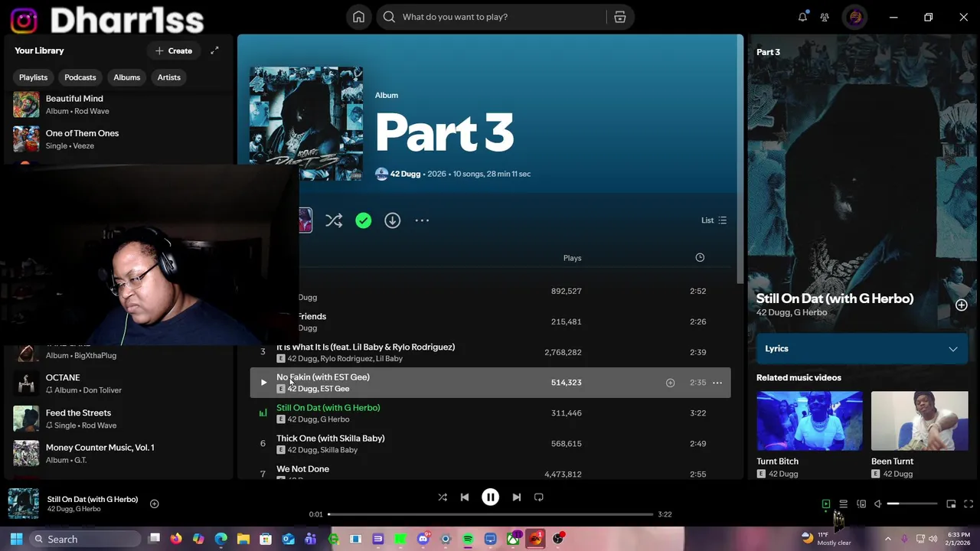Open Feed the Streets single in library
Image resolution: width=980 pixels, height=551 pixels.
click(119, 419)
